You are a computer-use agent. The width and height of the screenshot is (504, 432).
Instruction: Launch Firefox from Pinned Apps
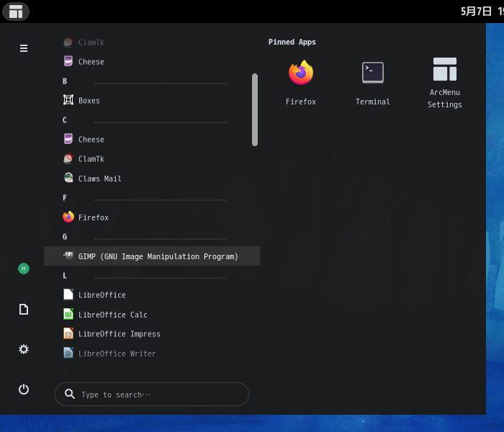point(300,83)
